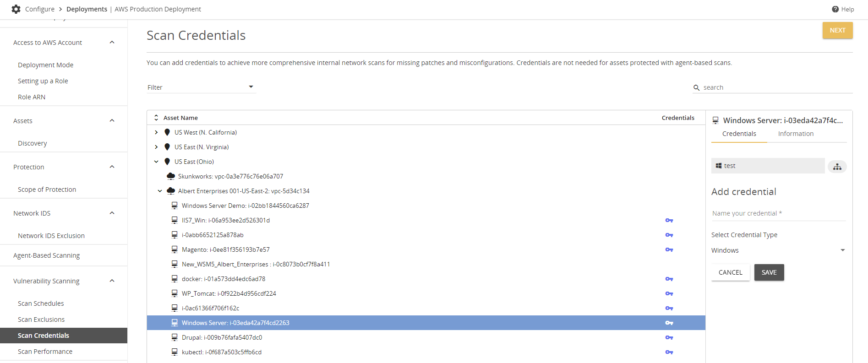Click the cloud icon for Albert Enterprises VPC
Viewport: 868px width, 363px height.
coord(171,191)
